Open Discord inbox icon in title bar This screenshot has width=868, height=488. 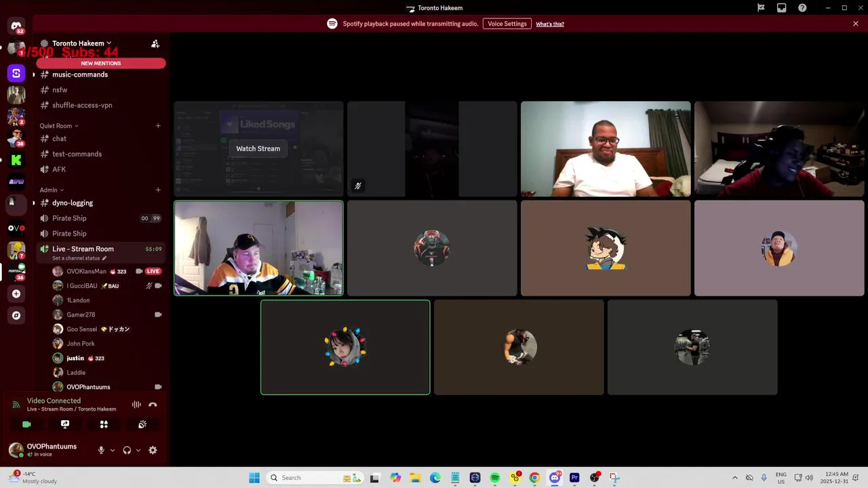click(782, 8)
